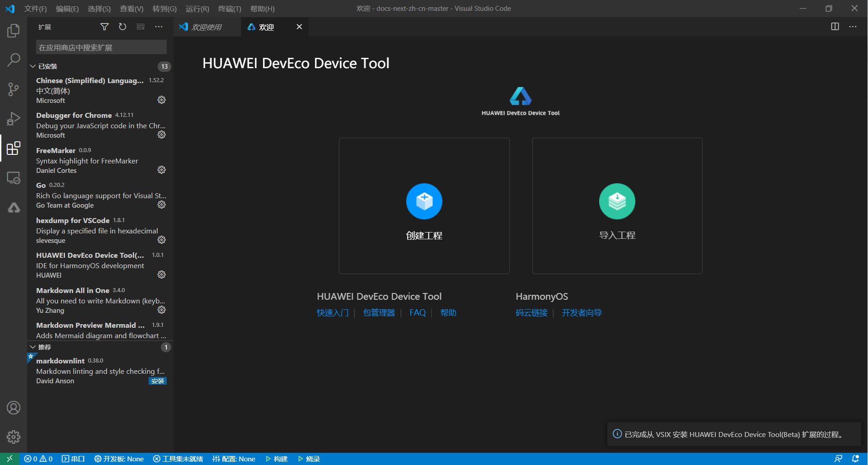This screenshot has width=868, height=465.
Task: Open the 选择(S) menu
Action: (x=99, y=9)
